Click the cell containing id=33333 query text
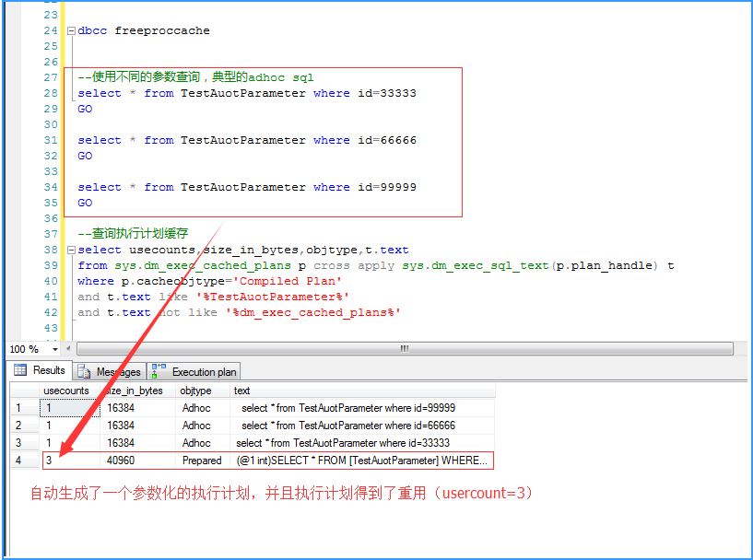Screen dimensions: 753x560 tap(362, 442)
